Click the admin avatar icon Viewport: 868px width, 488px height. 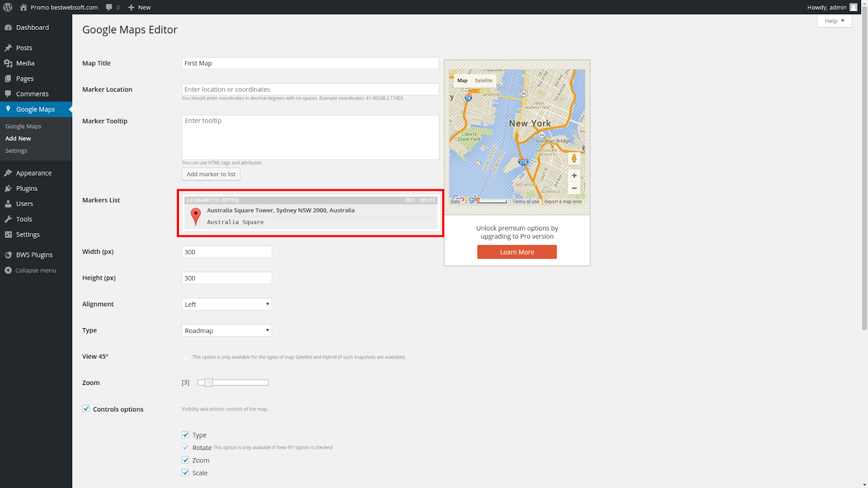(853, 7)
